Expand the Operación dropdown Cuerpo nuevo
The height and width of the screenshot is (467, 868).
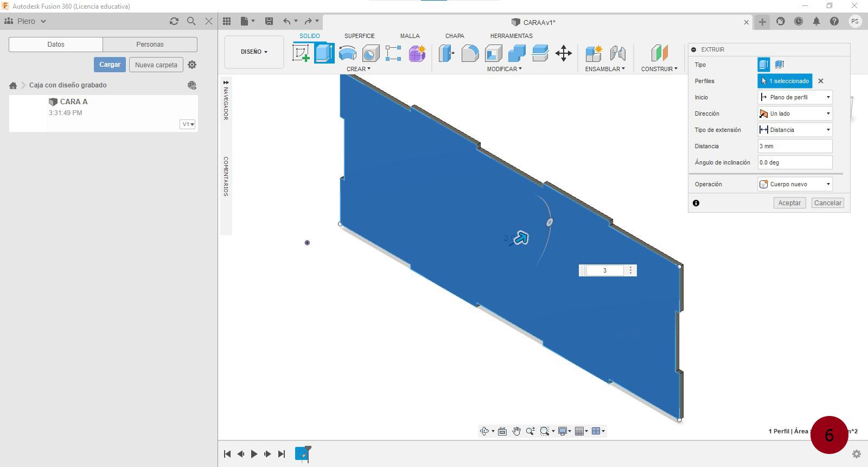tap(795, 184)
